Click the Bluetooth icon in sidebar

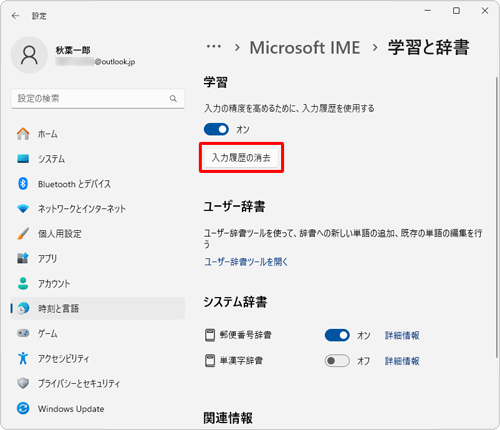23,184
